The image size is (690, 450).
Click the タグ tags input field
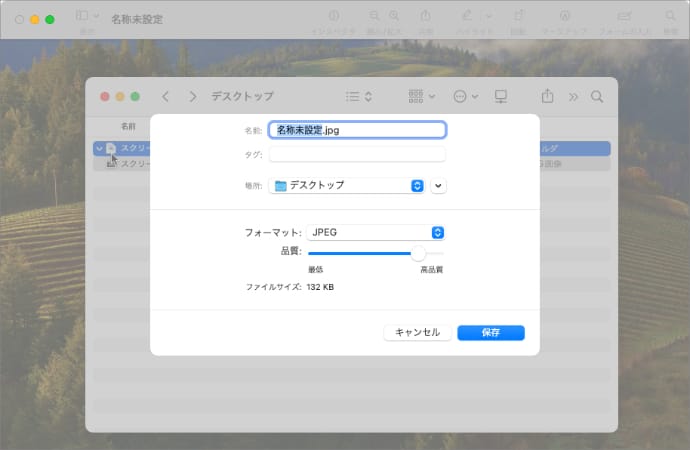click(x=357, y=154)
